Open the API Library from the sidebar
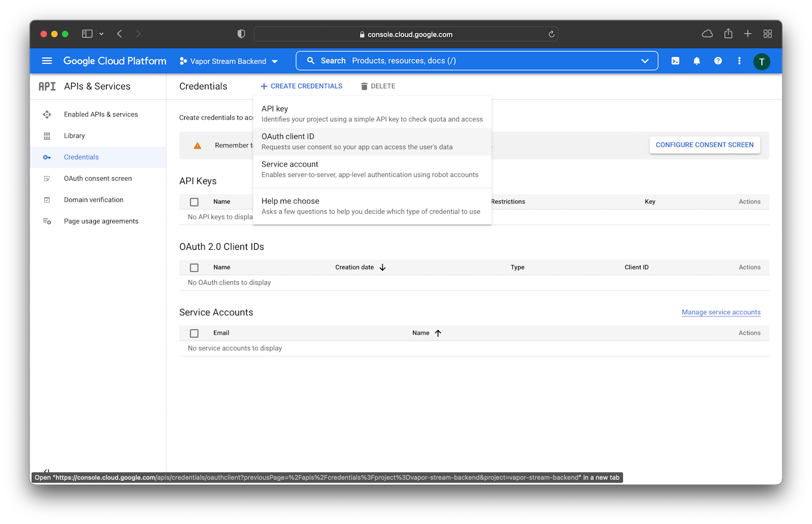812x524 pixels. pos(75,136)
